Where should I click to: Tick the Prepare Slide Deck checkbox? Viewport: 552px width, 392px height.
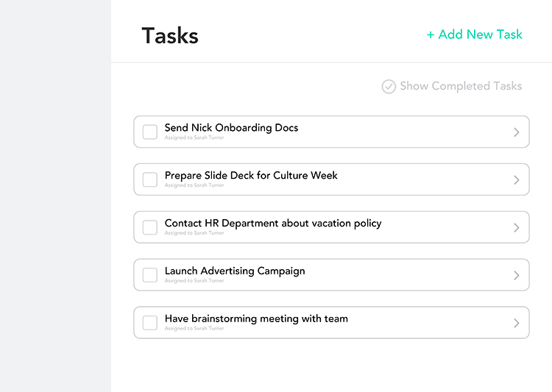pos(150,179)
